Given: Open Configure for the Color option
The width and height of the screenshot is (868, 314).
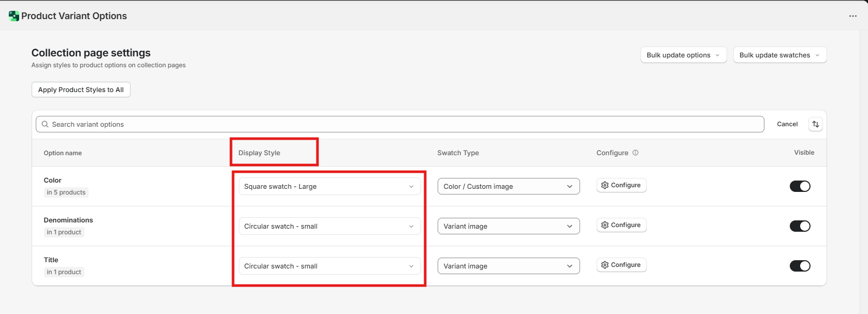Looking at the screenshot, I should [621, 185].
